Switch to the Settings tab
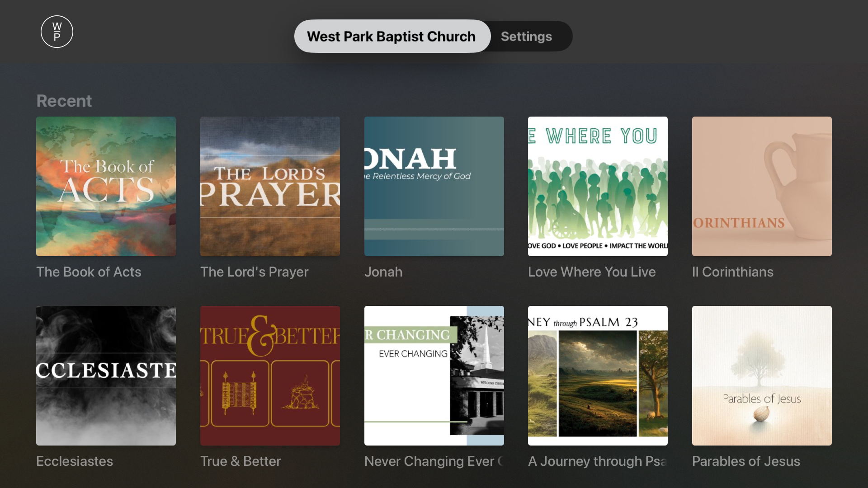This screenshot has height=488, width=868. (526, 36)
